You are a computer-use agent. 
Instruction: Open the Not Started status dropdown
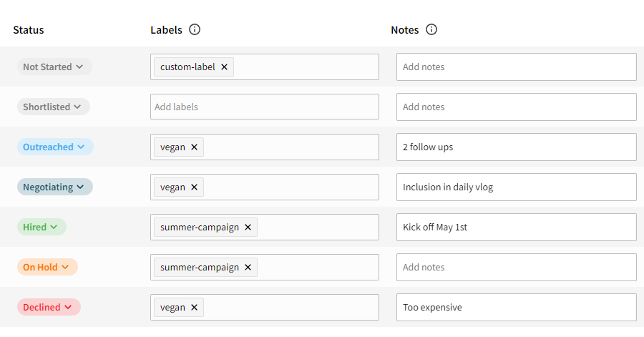54,67
